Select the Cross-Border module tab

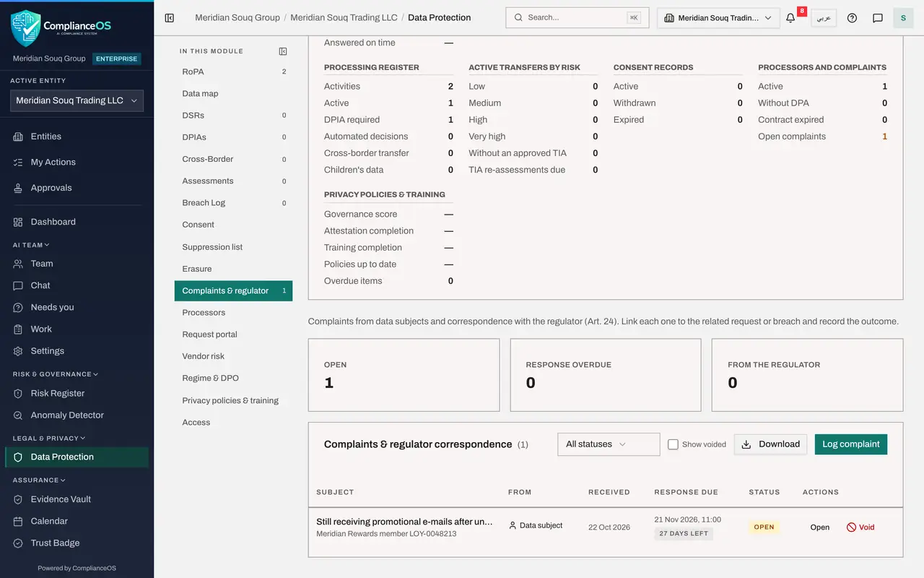coord(233,159)
